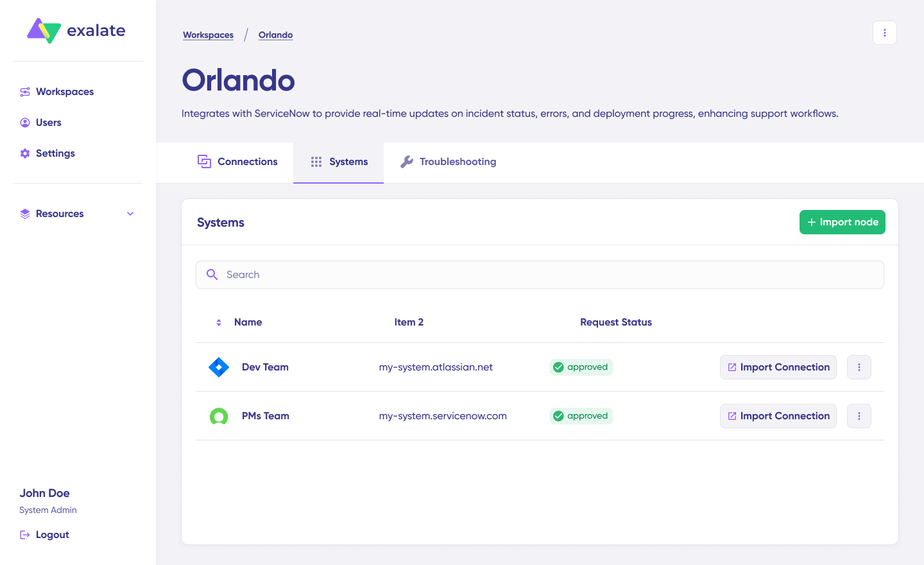924x565 pixels.
Task: Click the Jira icon beside Dev Team
Action: pos(219,367)
